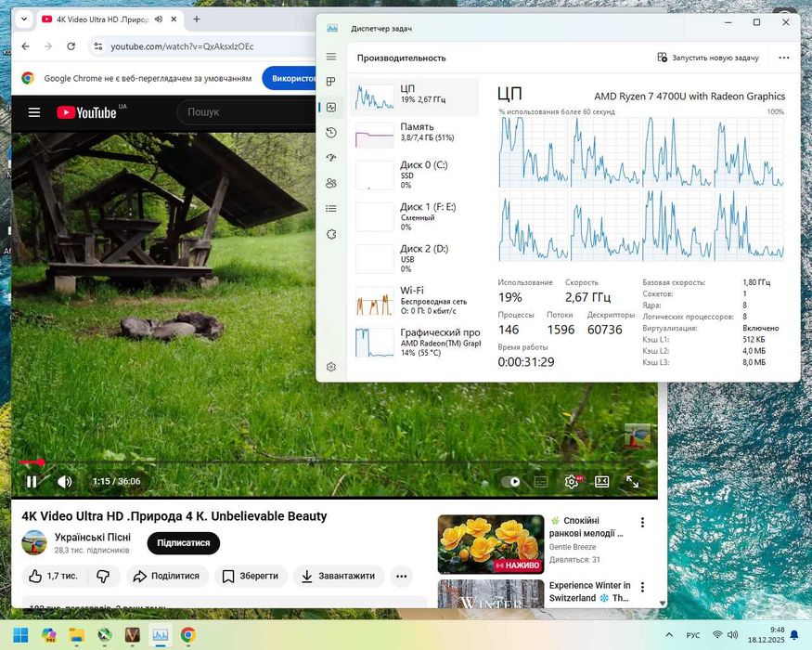
Task: Click Зберегти save button
Action: coord(251,576)
